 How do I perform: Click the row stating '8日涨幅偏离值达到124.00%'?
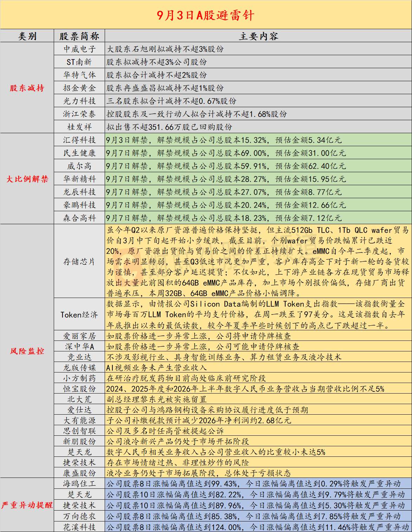tap(258, 527)
